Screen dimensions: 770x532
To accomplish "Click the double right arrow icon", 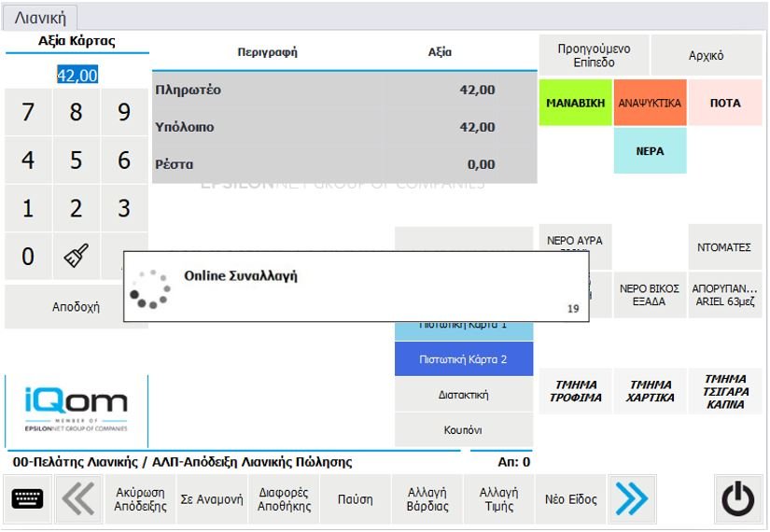I will [632, 499].
